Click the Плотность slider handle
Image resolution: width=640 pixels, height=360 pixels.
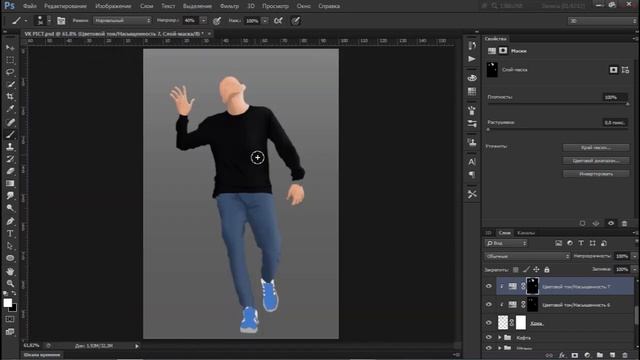tap(628, 104)
